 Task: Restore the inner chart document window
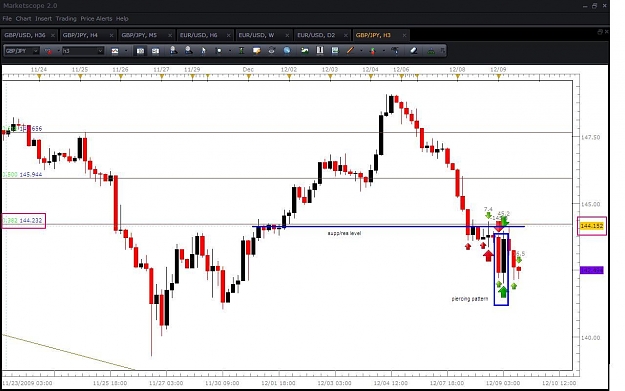600,31
